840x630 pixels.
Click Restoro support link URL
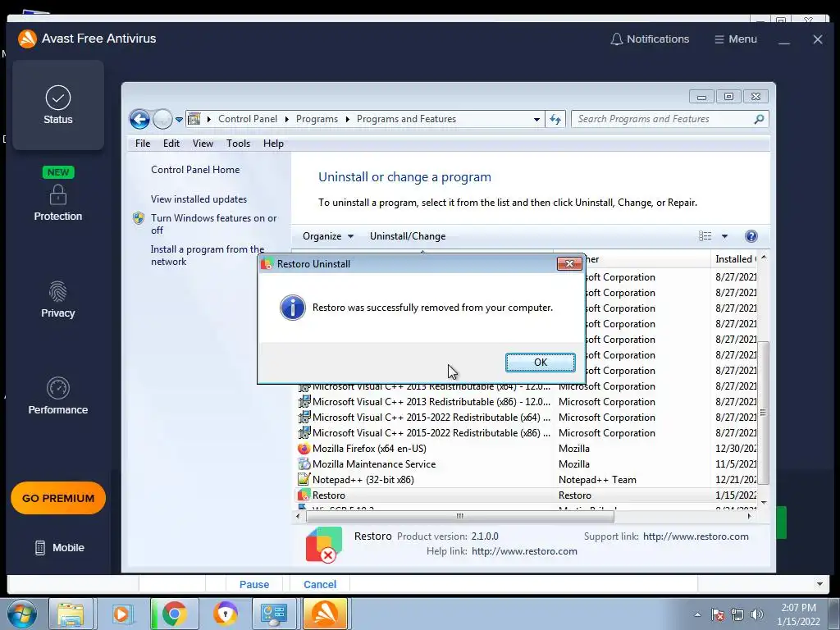coord(696,536)
